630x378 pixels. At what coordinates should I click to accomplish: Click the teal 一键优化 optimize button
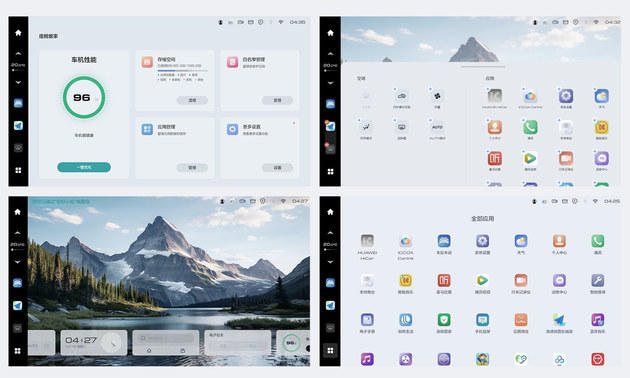coord(84,167)
